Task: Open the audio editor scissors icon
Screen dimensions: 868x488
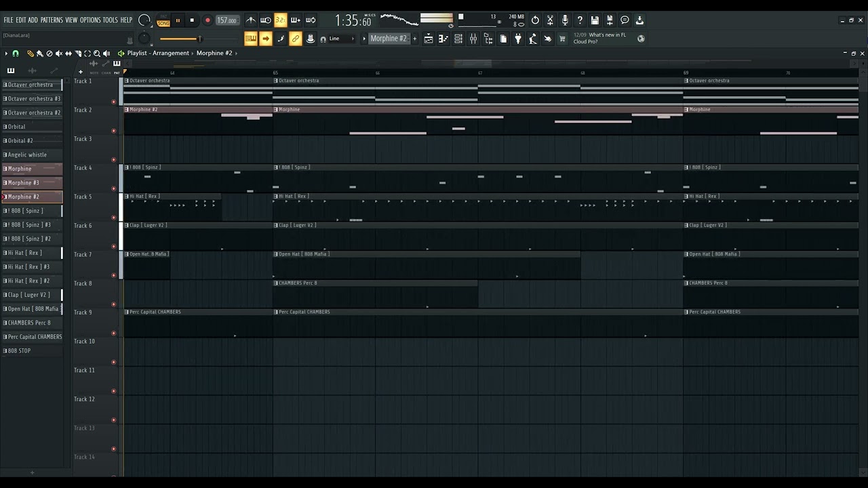Action: tap(550, 20)
